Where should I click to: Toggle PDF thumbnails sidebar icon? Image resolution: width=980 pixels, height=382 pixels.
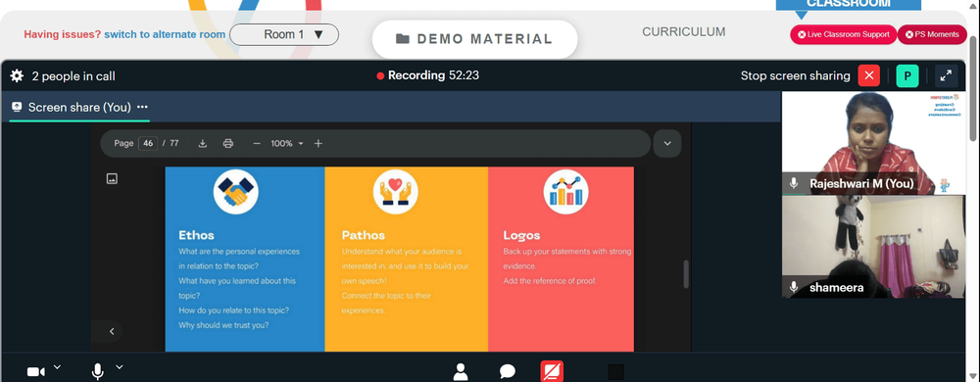point(112,179)
